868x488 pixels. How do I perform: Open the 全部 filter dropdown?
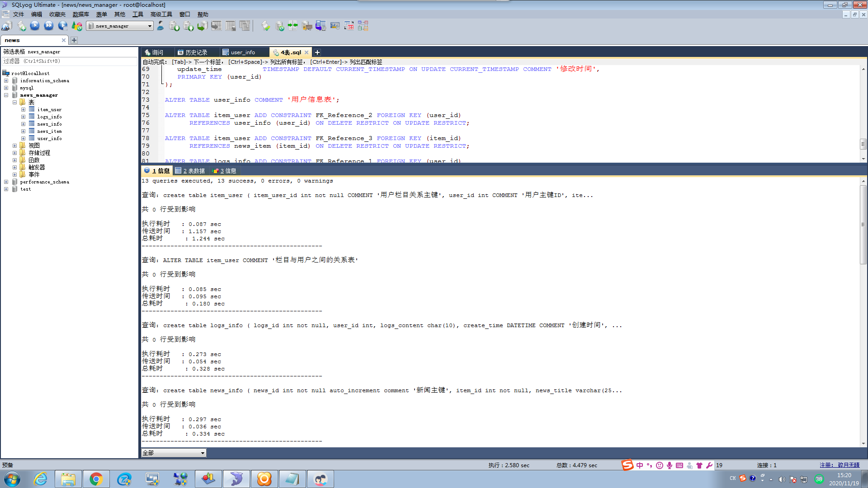click(203, 453)
